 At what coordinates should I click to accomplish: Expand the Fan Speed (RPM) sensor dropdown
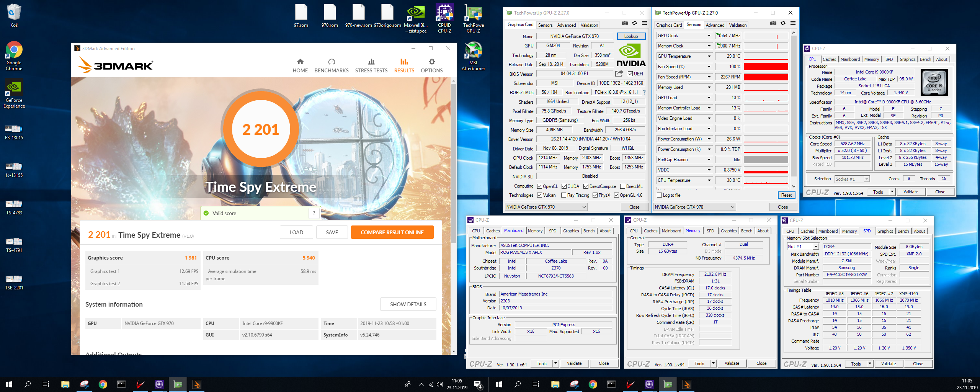709,77
